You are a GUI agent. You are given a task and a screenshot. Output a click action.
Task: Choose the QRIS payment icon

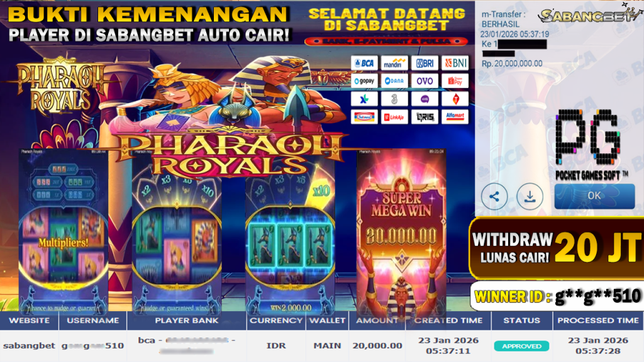425,117
